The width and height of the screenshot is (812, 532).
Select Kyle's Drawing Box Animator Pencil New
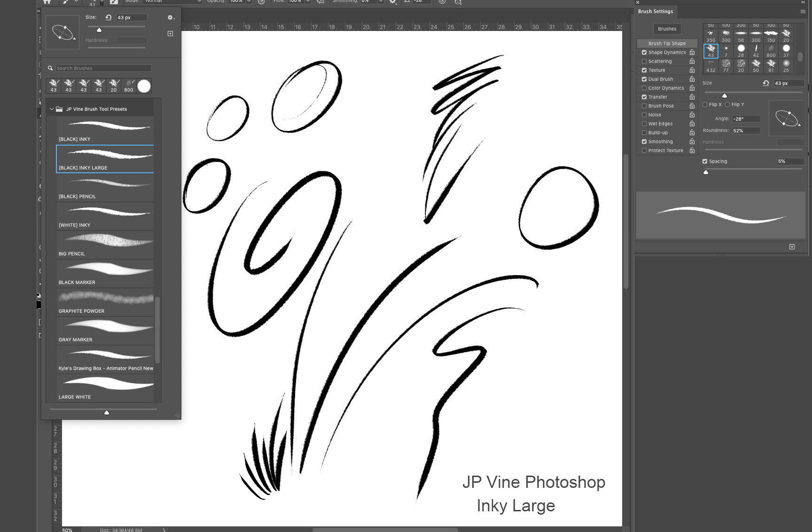coord(105,359)
